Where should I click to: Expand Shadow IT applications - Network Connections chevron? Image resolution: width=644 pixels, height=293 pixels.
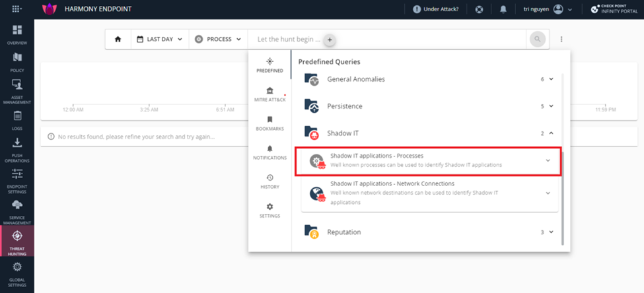coord(548,193)
